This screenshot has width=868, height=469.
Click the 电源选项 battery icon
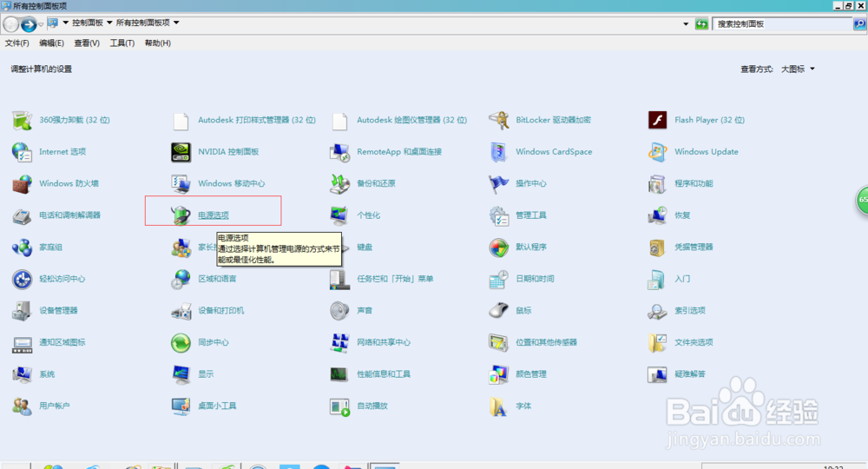point(181,215)
